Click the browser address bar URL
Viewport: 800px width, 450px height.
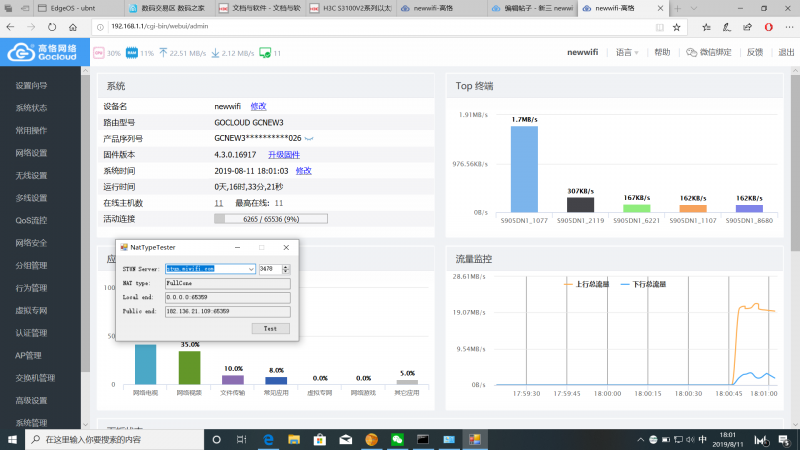coord(160,27)
